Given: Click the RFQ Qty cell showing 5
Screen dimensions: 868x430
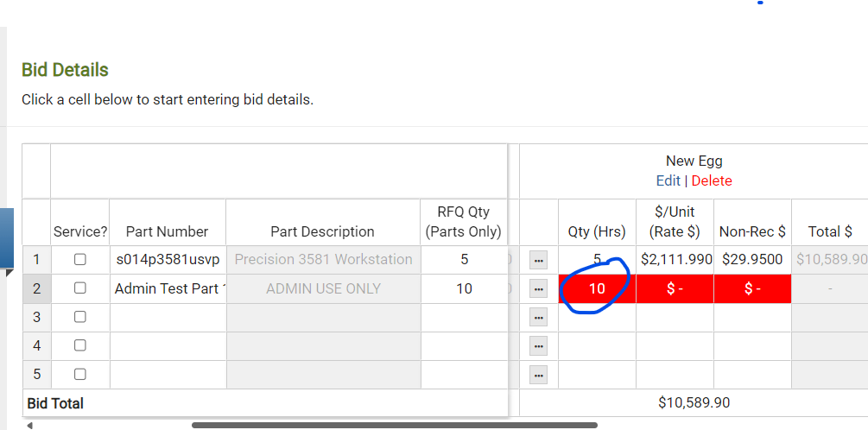Looking at the screenshot, I should (x=464, y=259).
